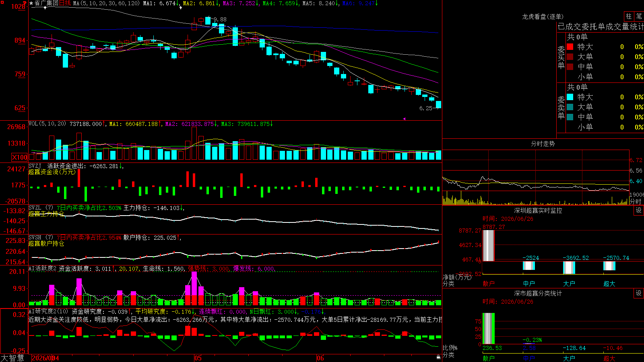Click the 超赢散户持仓 label
Image resolution: width=644 pixels, height=362 pixels.
(x=46, y=243)
